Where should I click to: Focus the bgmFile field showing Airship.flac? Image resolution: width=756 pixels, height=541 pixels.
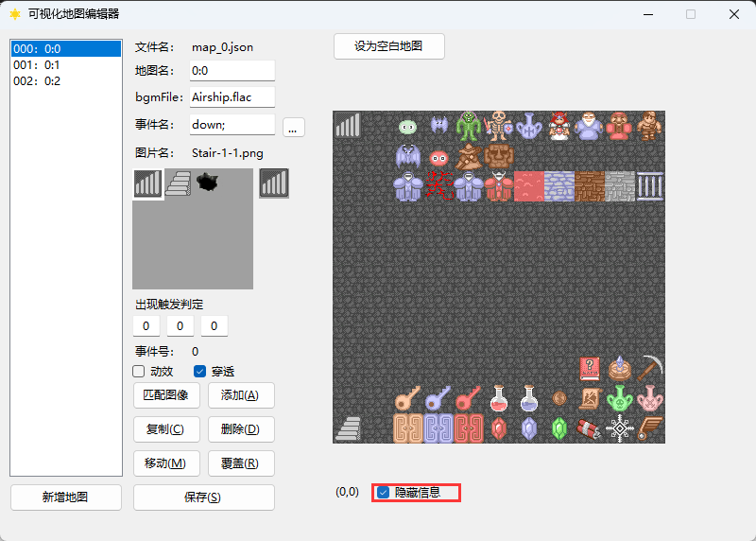232,97
